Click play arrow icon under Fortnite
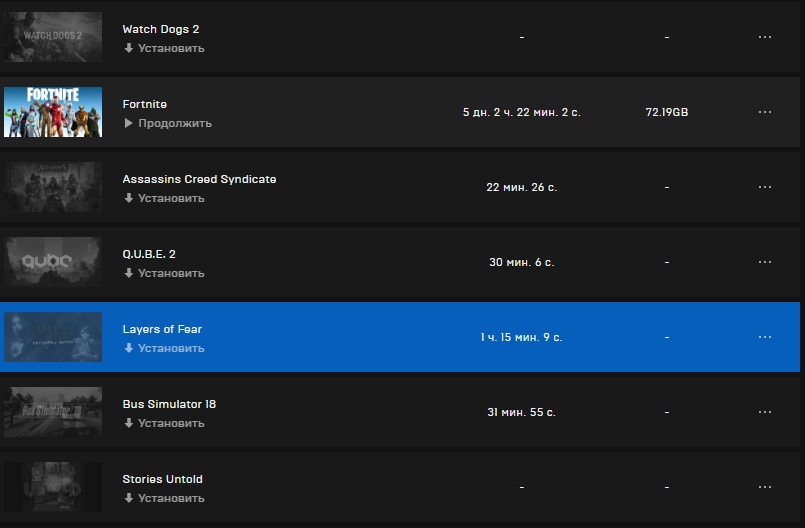 (128, 123)
